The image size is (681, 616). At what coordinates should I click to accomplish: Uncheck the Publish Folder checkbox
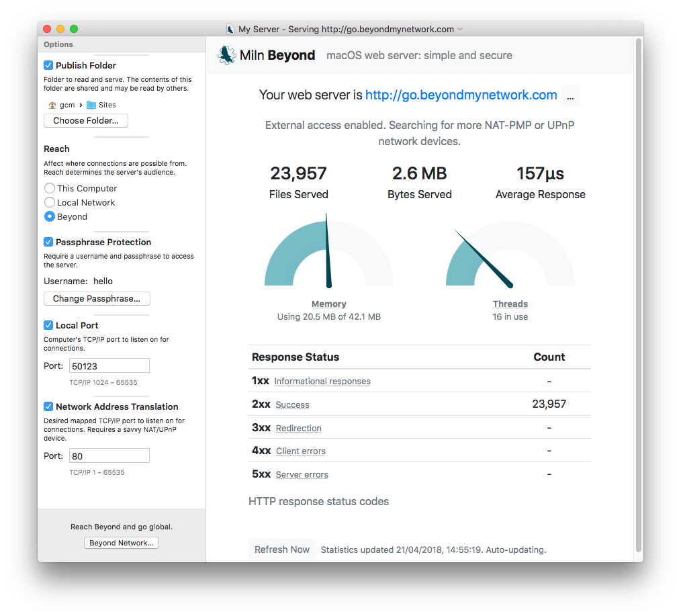(48, 65)
